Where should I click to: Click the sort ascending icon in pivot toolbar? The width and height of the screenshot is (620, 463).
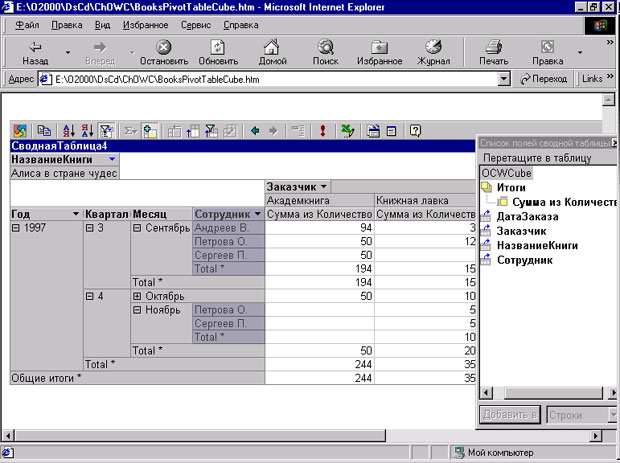tap(68, 130)
